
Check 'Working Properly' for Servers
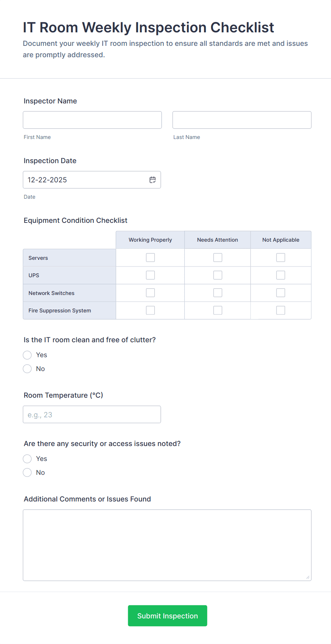tap(150, 257)
